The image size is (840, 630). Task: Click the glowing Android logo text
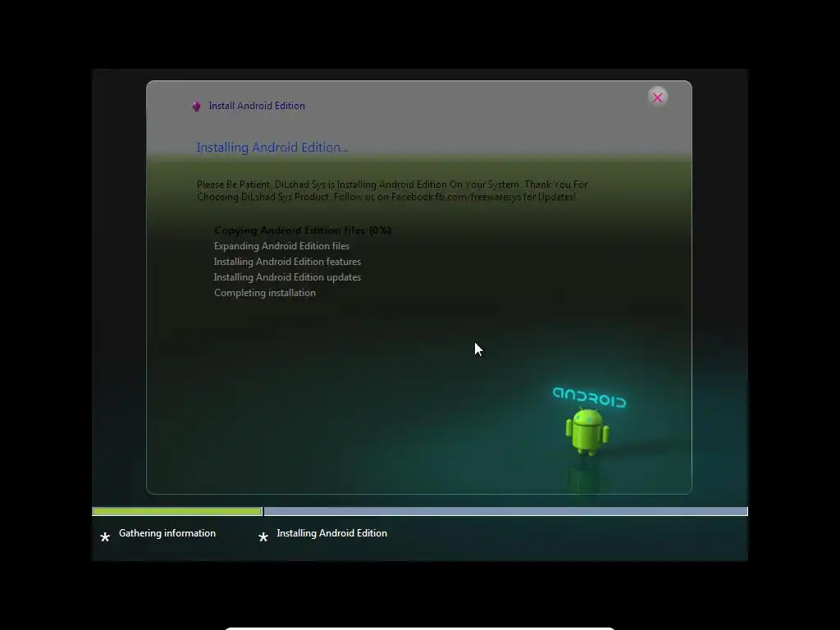[x=589, y=398]
